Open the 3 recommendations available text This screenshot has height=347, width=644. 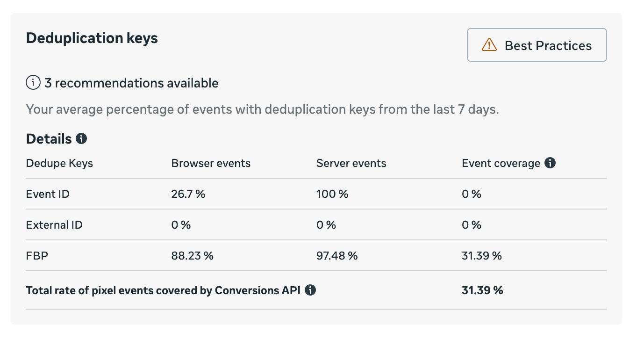[131, 83]
